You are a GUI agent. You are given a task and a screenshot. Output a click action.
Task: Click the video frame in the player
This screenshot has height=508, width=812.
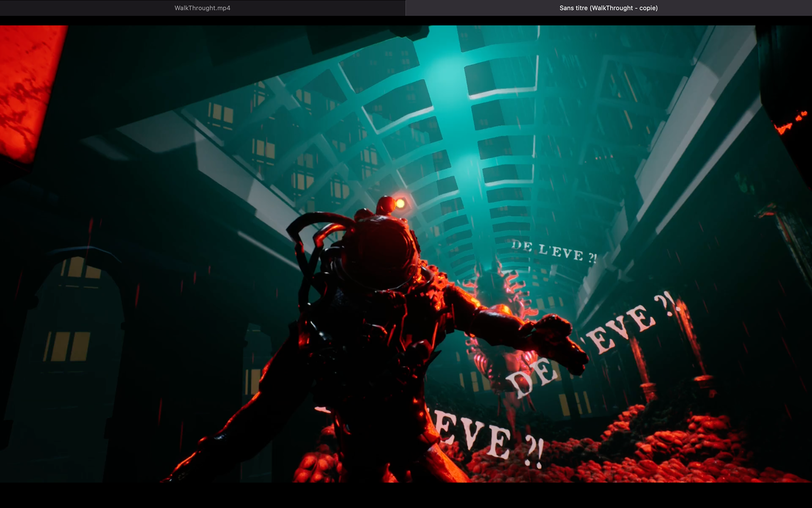pos(406,254)
